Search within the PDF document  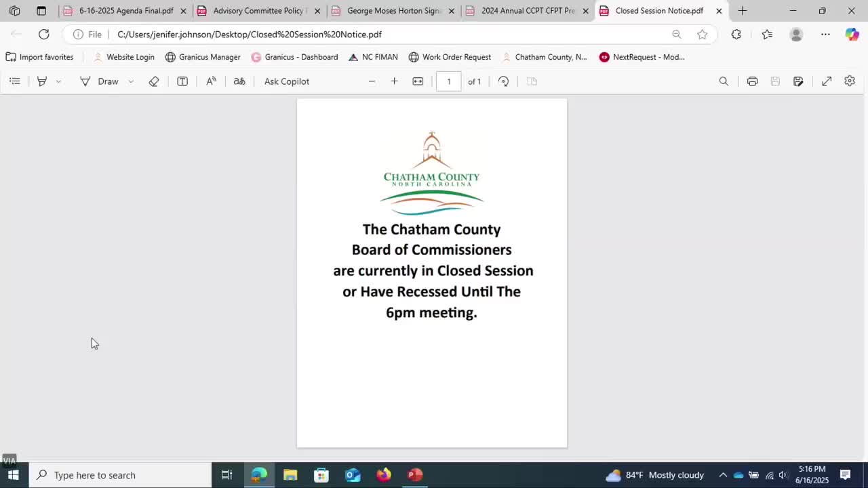pos(724,81)
